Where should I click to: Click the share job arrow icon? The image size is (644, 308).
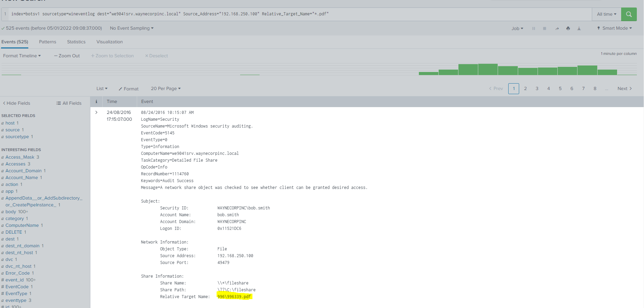coord(557,29)
